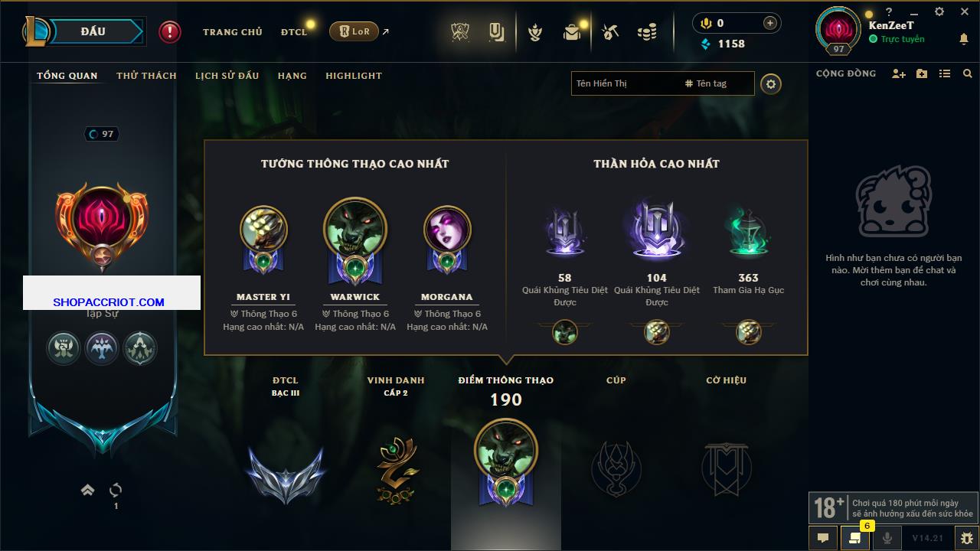This screenshot has height=551, width=980.
Task: Select the Warwick mastery champion portrait
Action: click(354, 230)
